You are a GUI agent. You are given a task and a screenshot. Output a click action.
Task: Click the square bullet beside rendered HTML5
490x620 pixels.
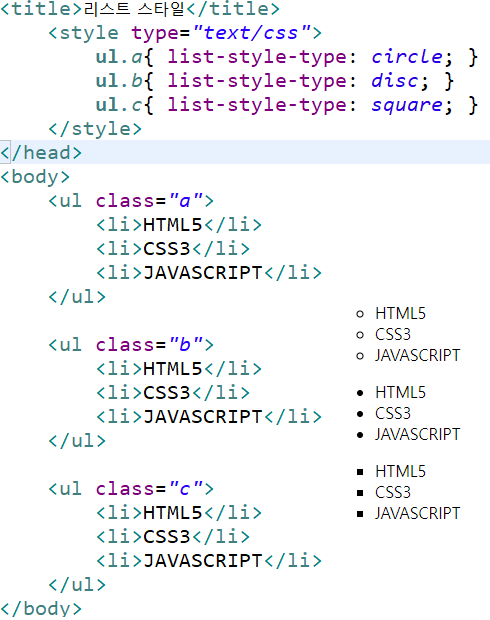[360, 472]
